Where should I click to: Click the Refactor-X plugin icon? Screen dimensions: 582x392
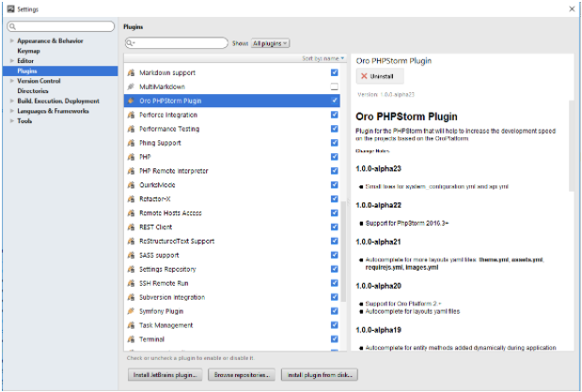131,199
